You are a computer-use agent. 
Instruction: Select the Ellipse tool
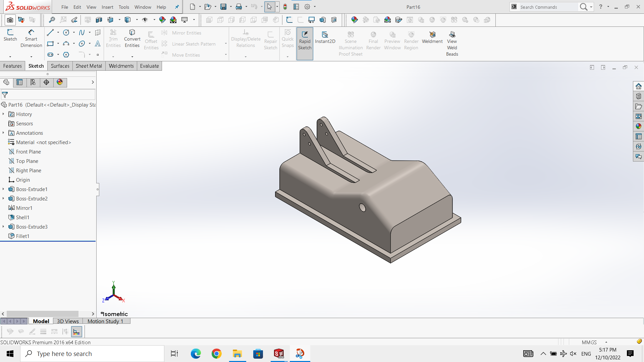click(82, 44)
